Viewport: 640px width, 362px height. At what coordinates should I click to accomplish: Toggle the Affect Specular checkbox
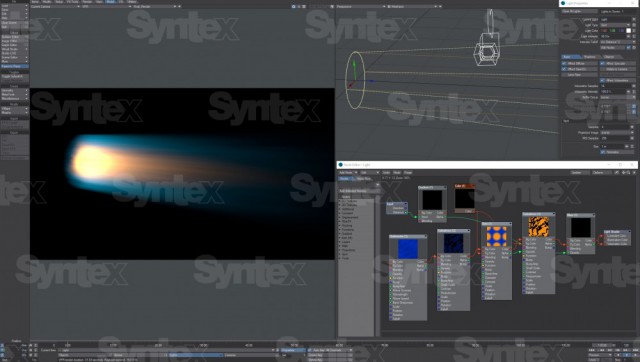[x=602, y=64]
